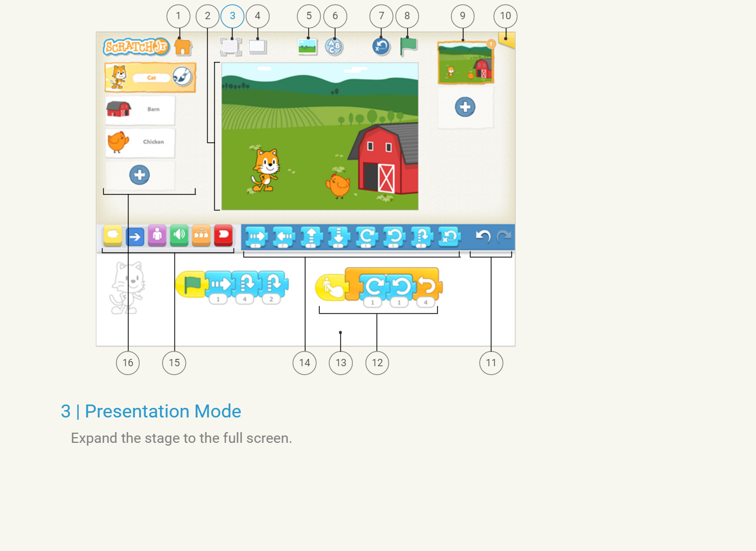Click the Add Text icon
Image resolution: width=756 pixels, height=551 pixels.
click(x=334, y=47)
